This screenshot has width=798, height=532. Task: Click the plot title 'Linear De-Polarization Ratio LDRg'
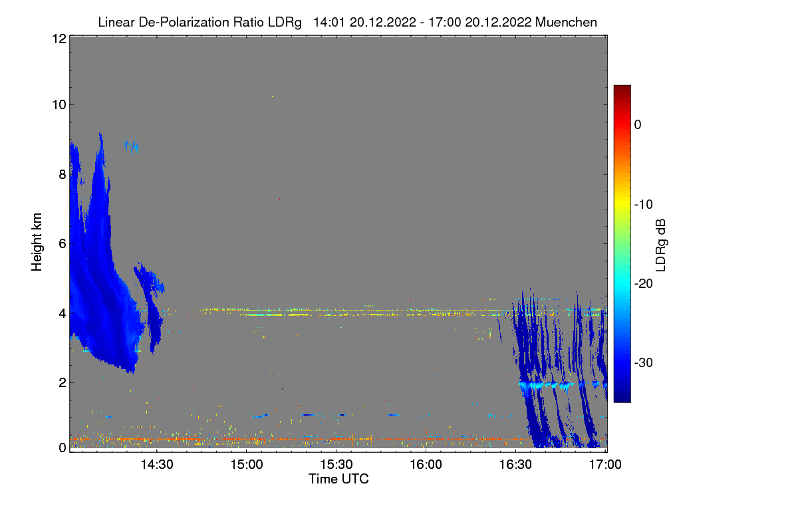(x=199, y=22)
